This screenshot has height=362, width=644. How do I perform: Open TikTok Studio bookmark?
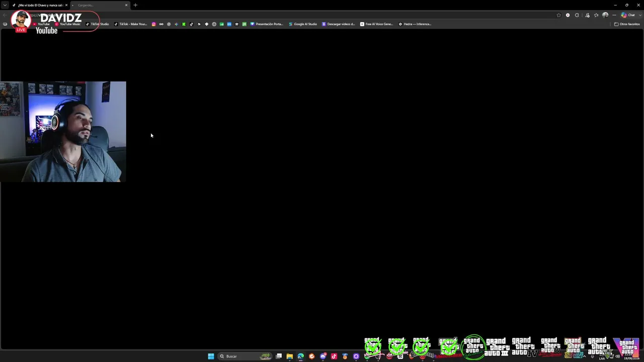(97, 24)
